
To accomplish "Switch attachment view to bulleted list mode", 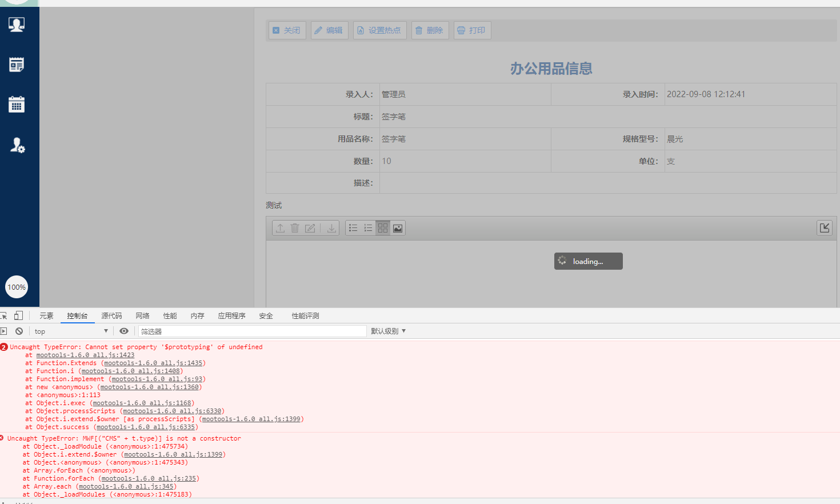I will click(353, 227).
